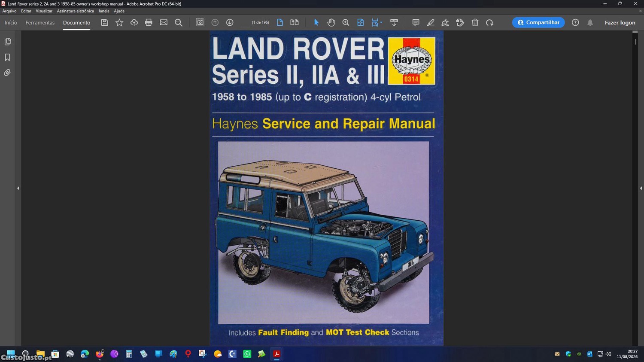Screen dimensions: 644x362
Task: Send the file by email envelope icon
Action: [164, 22]
